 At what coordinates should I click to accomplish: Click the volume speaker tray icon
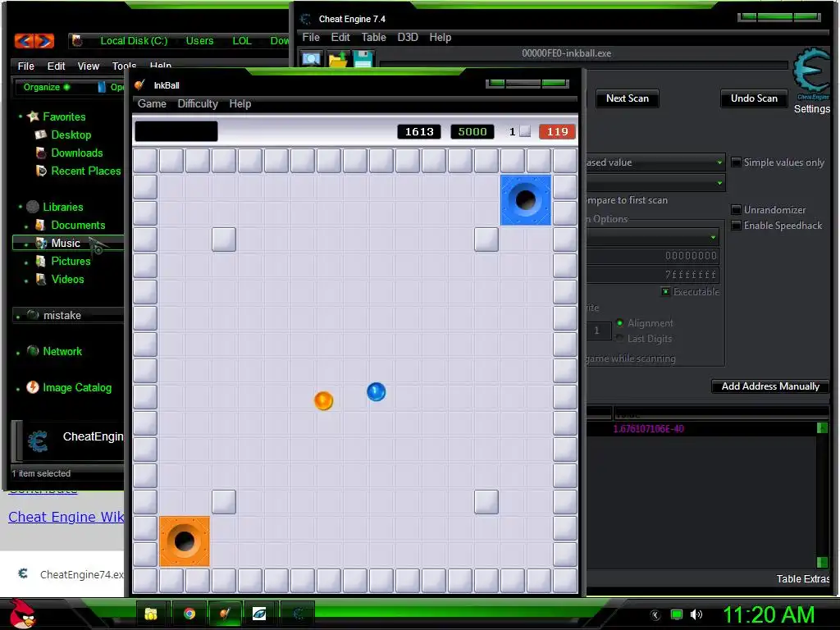[696, 614]
